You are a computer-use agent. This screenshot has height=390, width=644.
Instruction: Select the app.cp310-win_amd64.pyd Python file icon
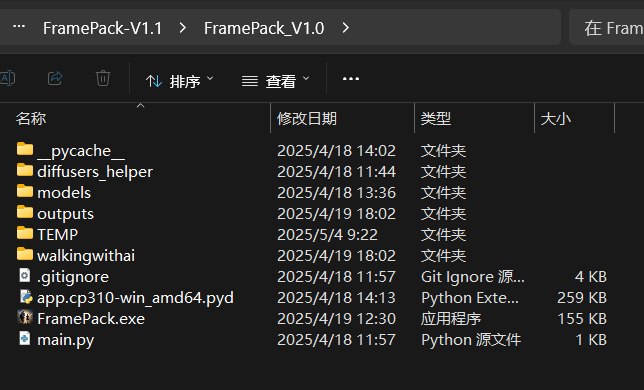[25, 296]
